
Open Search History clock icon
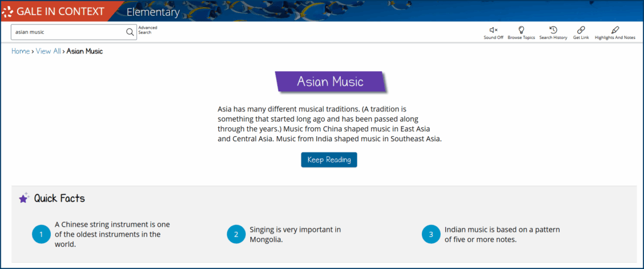tap(553, 30)
